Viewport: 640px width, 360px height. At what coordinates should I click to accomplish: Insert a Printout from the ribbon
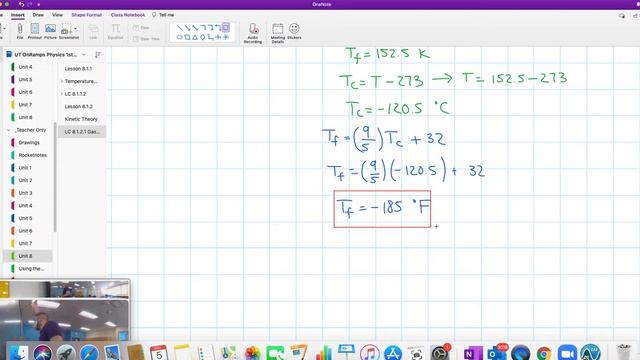point(35,31)
